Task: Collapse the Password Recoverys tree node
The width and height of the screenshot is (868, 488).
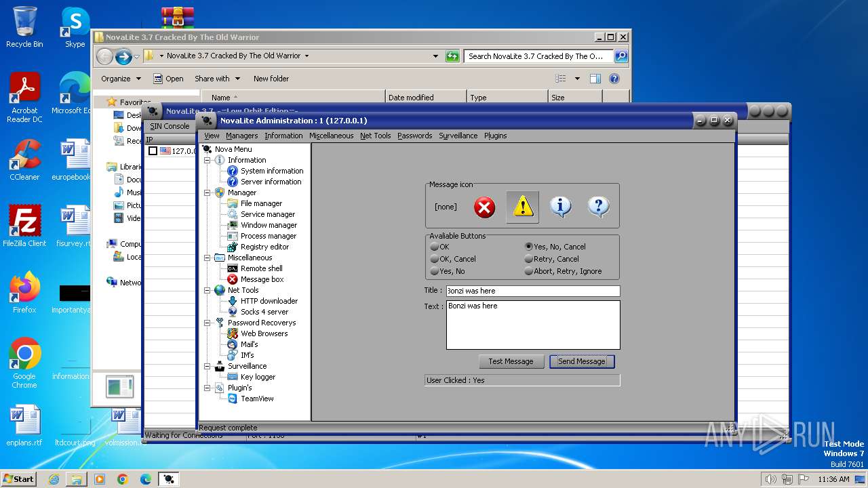Action: click(x=208, y=323)
